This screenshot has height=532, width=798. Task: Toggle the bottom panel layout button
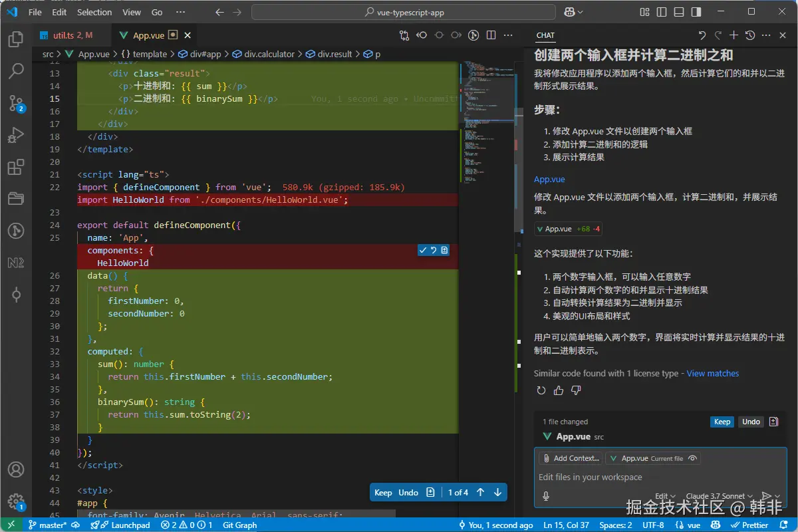point(678,12)
